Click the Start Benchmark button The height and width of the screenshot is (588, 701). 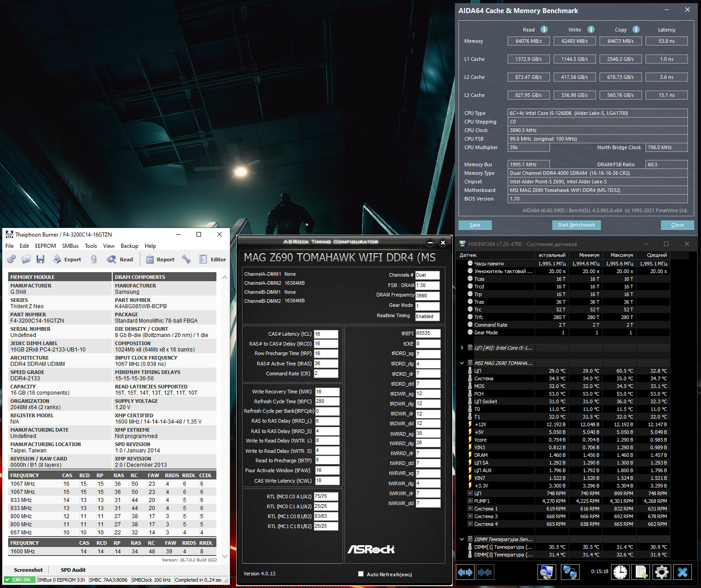576,225
